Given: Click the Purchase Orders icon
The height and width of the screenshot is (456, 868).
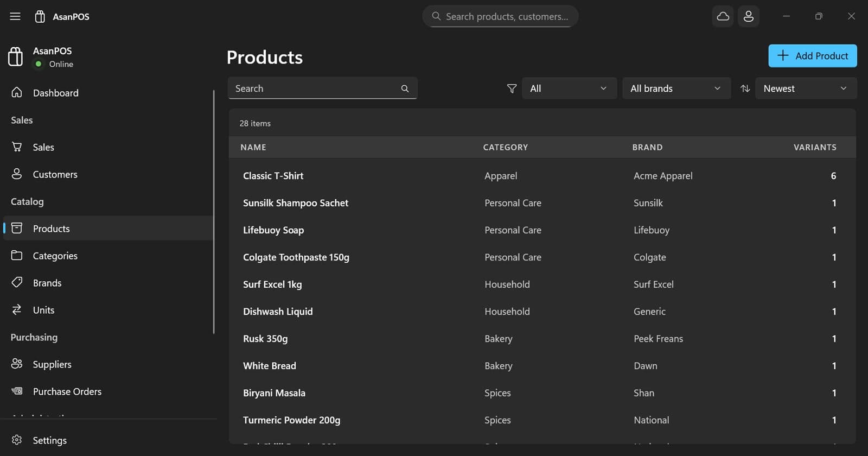Looking at the screenshot, I should pos(17,391).
